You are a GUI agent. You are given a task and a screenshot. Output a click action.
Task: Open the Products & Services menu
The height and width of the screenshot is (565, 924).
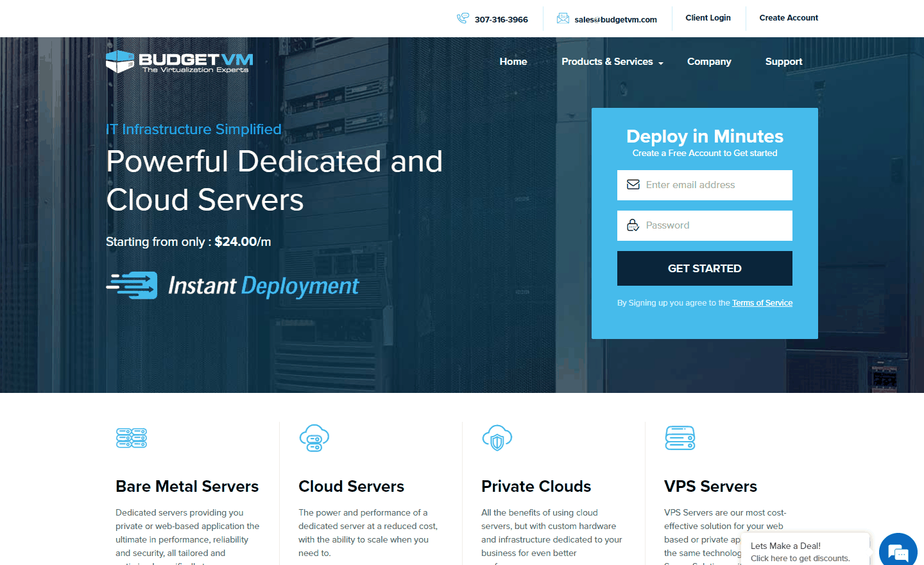click(607, 62)
